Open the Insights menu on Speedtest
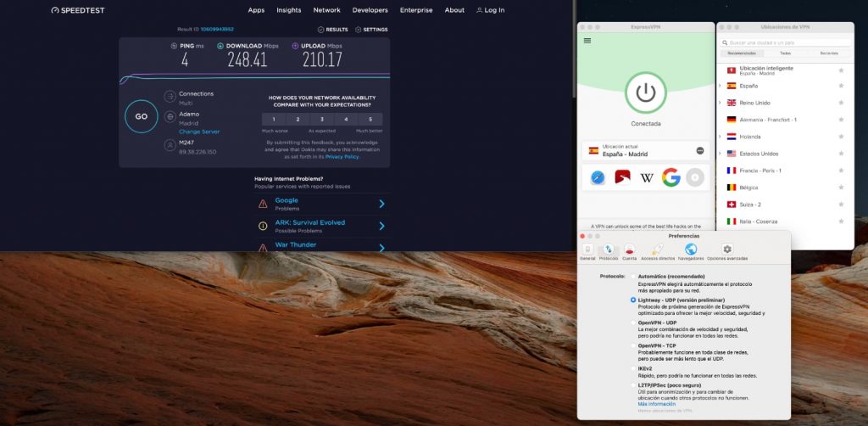The height and width of the screenshot is (426, 868). (x=289, y=10)
